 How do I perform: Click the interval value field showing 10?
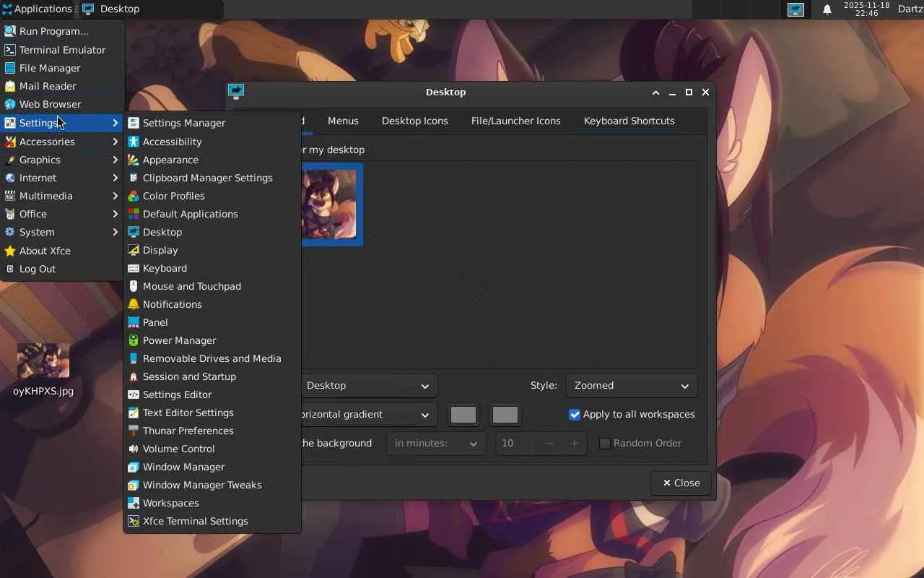tap(515, 444)
